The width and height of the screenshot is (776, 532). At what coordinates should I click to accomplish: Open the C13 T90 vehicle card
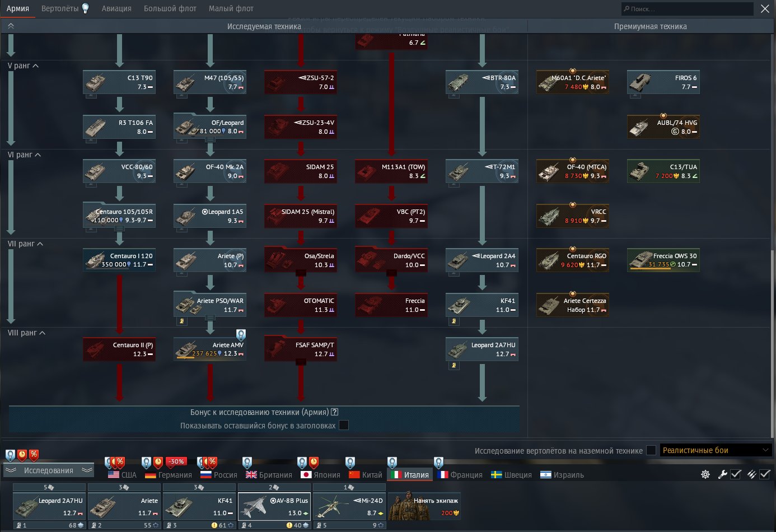pos(119,82)
